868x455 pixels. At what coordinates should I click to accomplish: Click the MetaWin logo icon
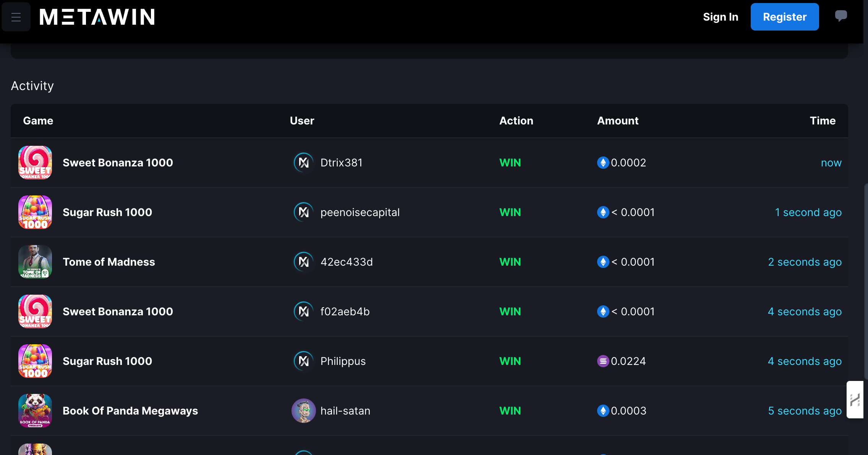coord(97,16)
